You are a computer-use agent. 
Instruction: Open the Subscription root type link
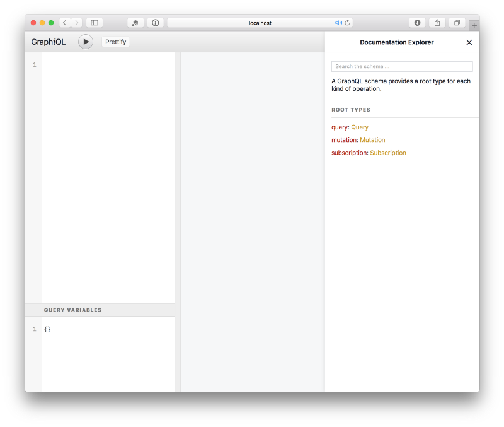point(387,153)
